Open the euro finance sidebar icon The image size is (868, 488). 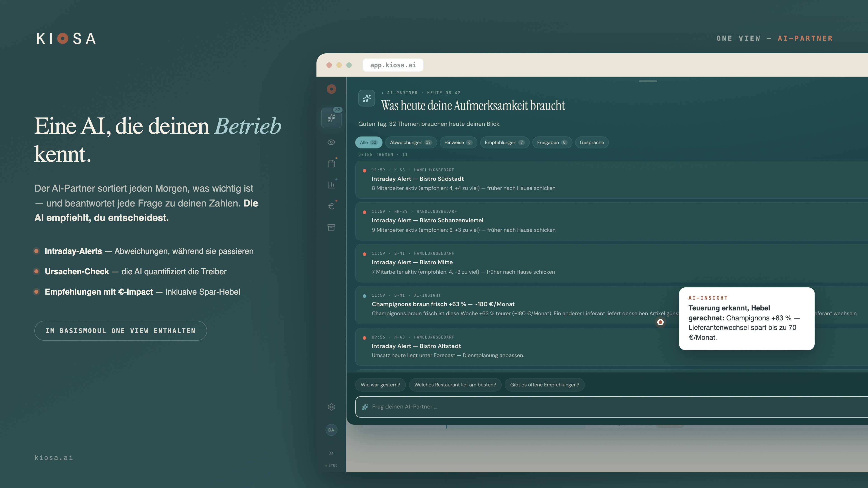tap(331, 206)
